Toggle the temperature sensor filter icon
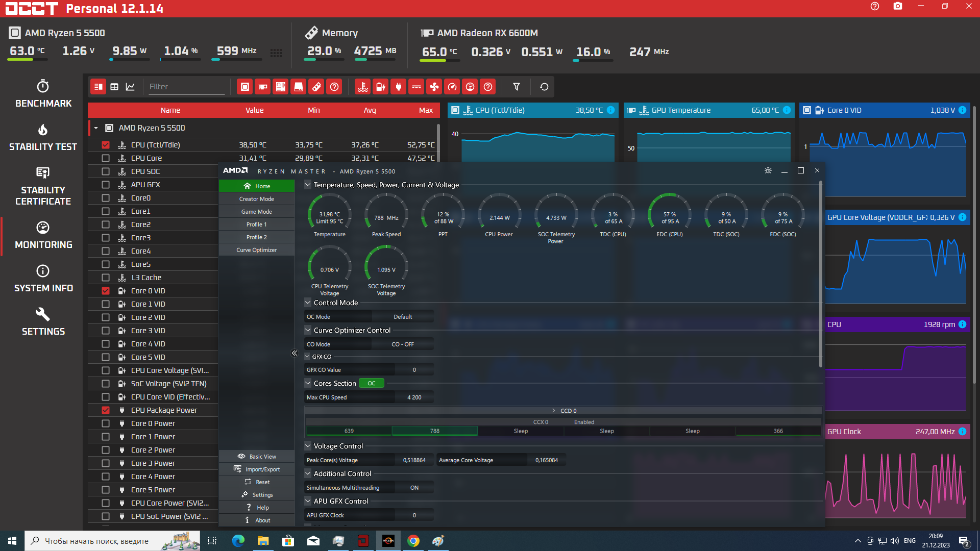The image size is (980, 551). coord(363,87)
